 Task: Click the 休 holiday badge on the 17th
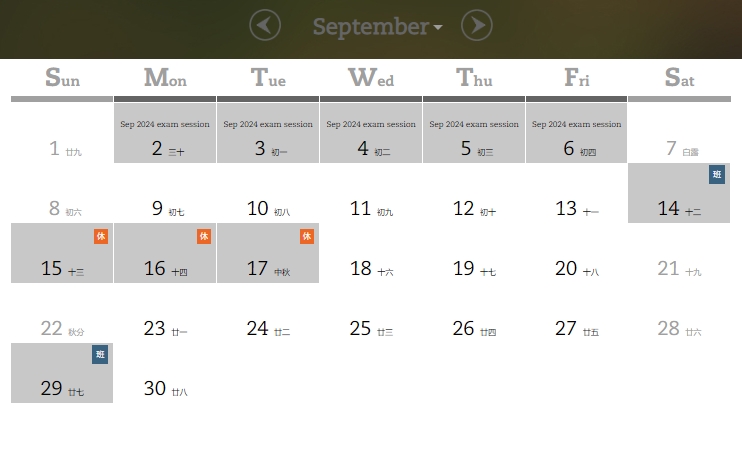click(307, 236)
